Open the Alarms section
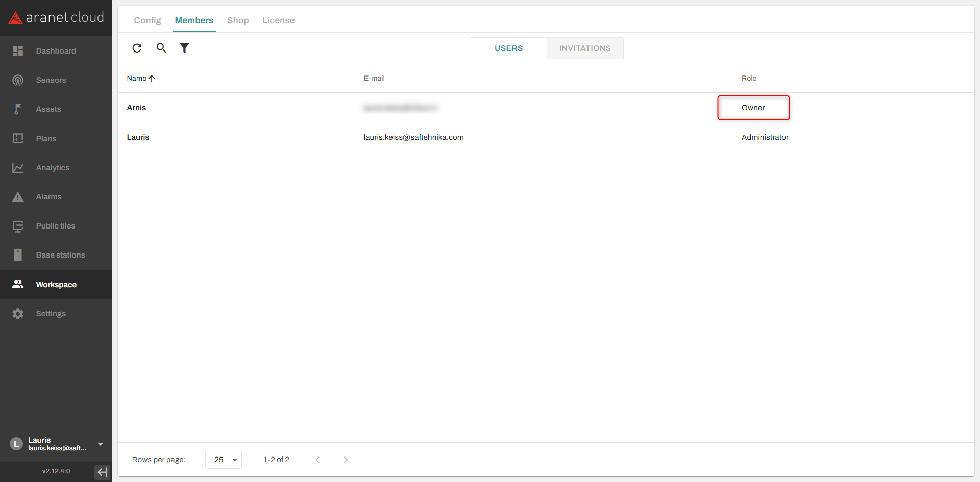The height and width of the screenshot is (482, 980). coord(48,197)
